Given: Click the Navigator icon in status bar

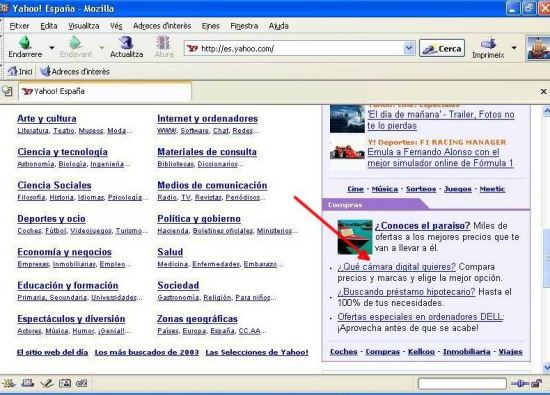Looking at the screenshot, I should [x=8, y=383].
